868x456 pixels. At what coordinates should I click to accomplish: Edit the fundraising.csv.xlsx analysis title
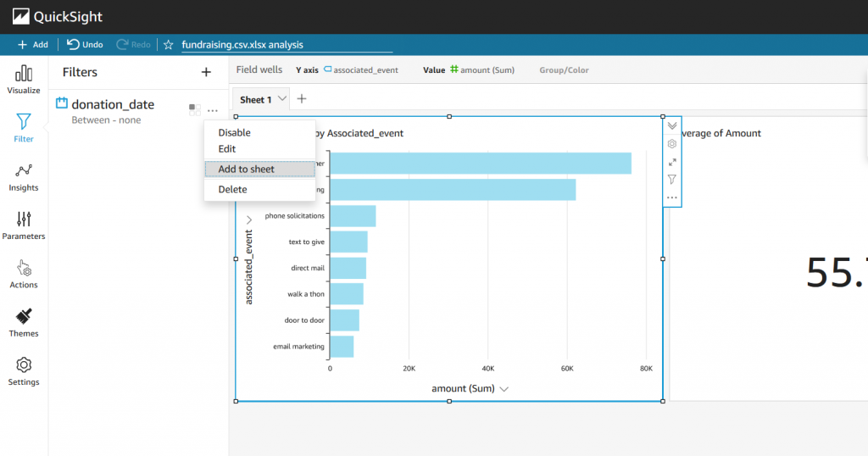[287, 45]
